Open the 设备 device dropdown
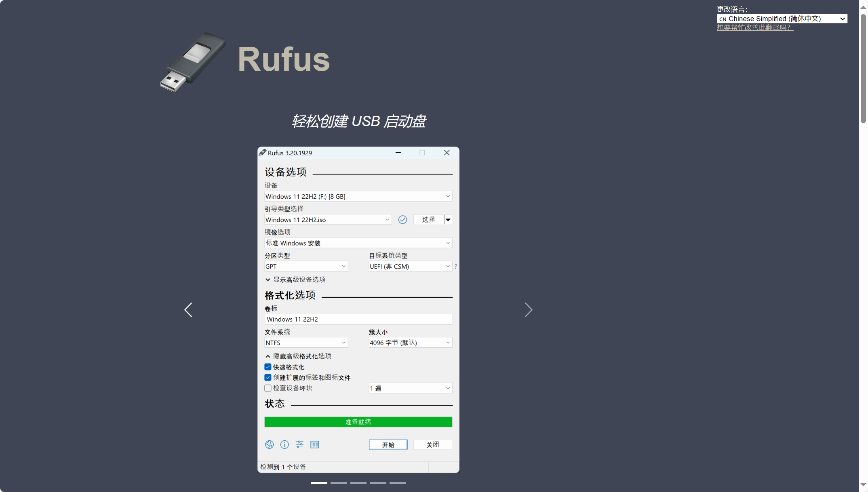Viewport: 868px width, 492px height. [x=358, y=196]
